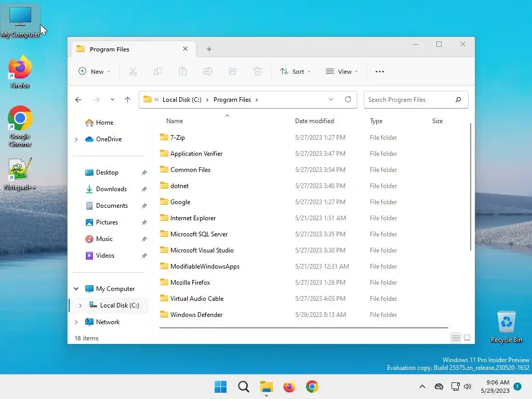Sort by the Name column header
This screenshot has width=532, height=399.
coord(175,121)
